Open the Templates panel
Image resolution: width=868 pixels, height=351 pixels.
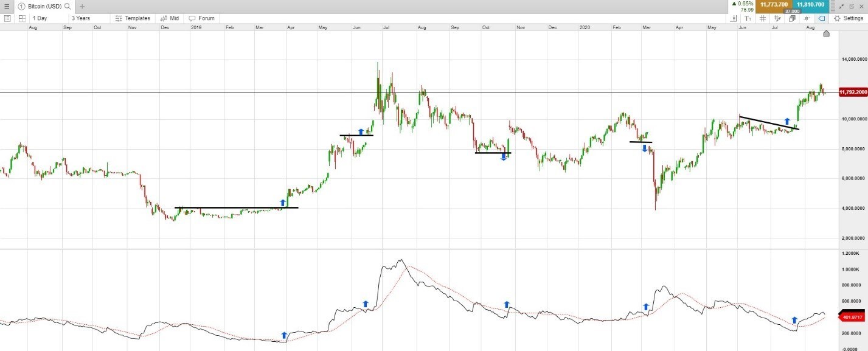click(133, 18)
